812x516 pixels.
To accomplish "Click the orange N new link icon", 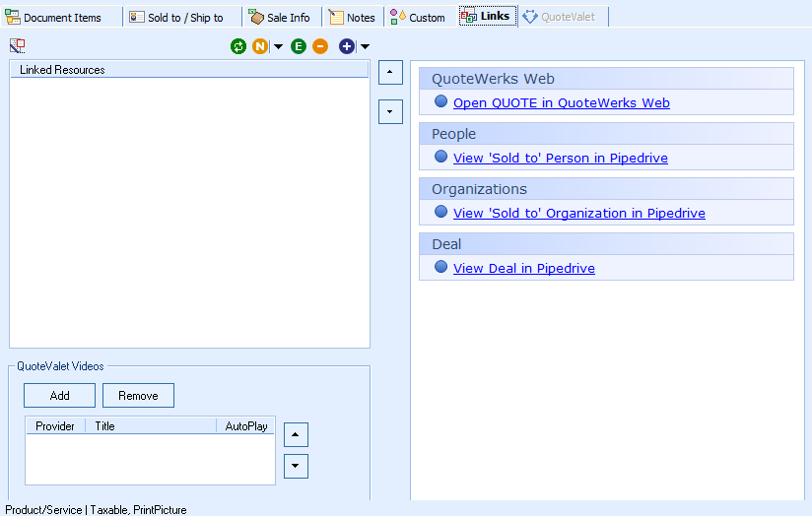I will point(260,46).
